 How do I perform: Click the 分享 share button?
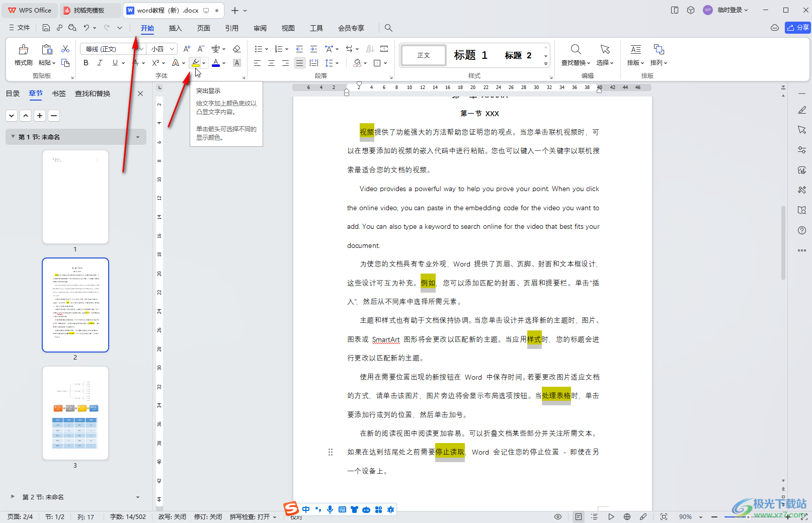pos(797,28)
